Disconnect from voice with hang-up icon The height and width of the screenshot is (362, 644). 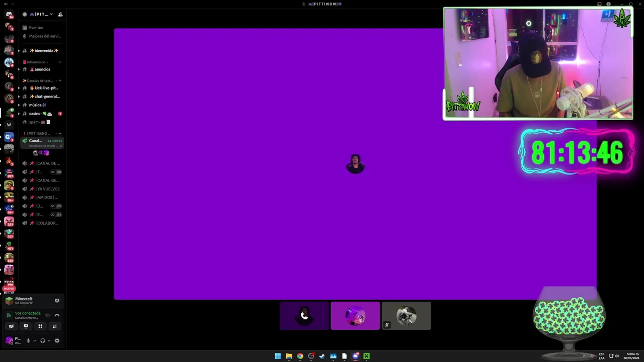click(57, 315)
